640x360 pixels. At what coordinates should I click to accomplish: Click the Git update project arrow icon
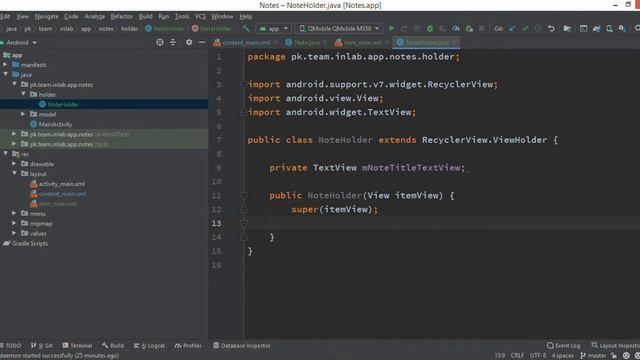click(513, 29)
